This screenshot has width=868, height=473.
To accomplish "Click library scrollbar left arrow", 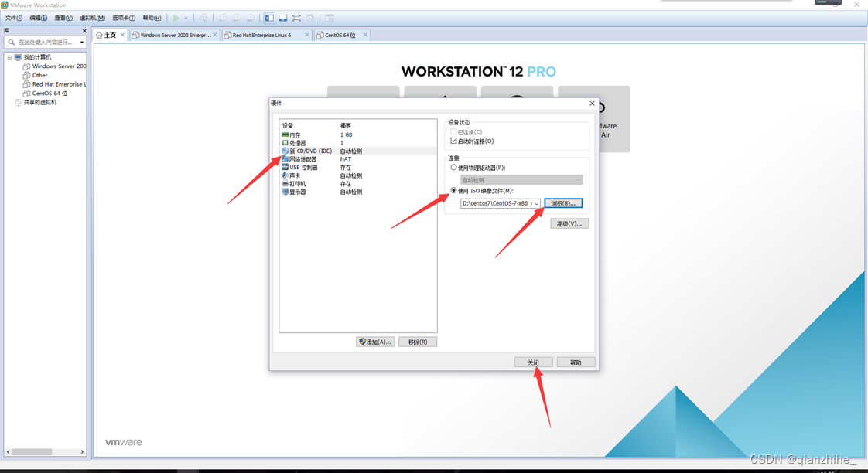I will tap(9, 452).
